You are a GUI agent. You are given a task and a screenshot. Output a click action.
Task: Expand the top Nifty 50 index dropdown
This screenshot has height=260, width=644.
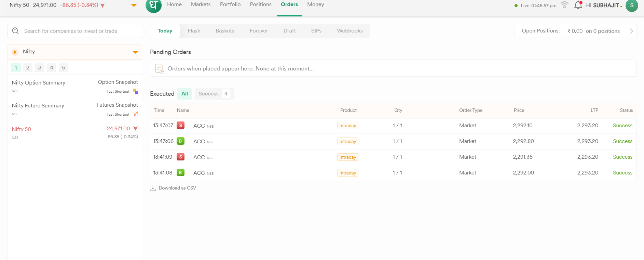pos(134,5)
